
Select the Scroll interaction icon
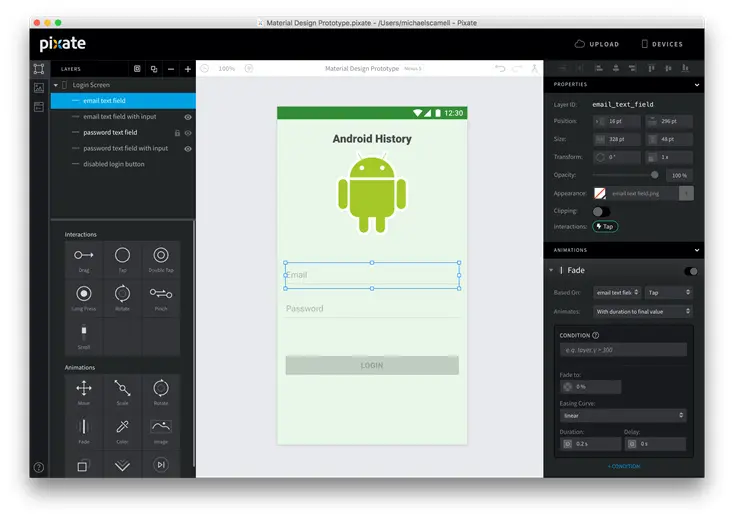(x=84, y=331)
